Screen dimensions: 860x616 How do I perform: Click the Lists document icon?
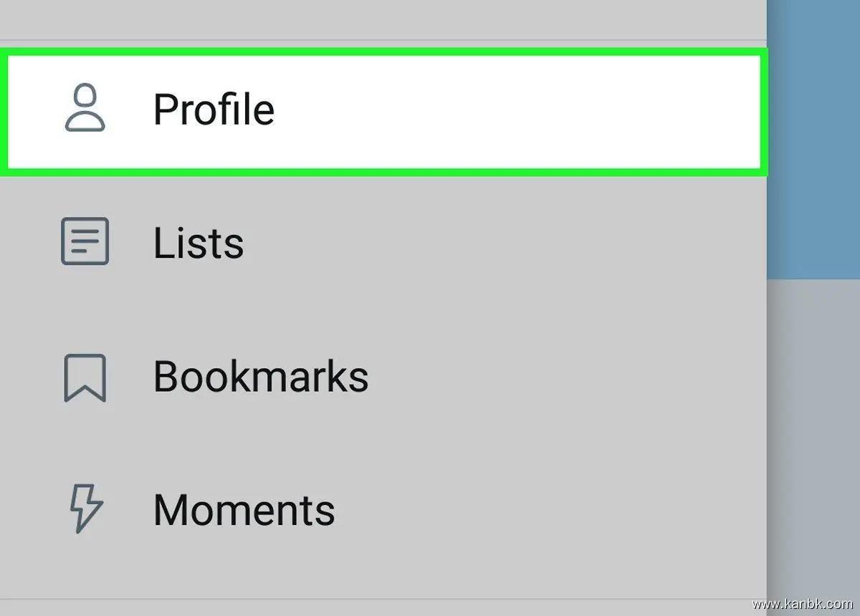click(85, 241)
